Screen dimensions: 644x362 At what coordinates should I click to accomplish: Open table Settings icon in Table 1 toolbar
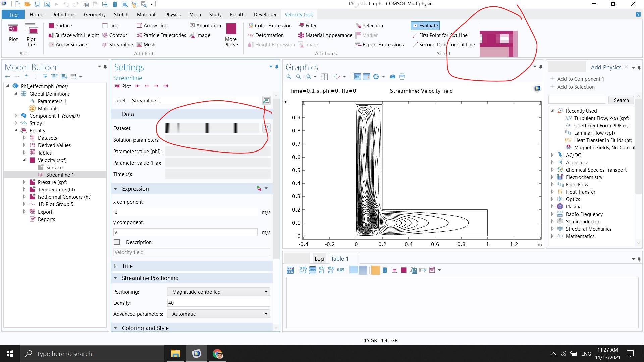(290, 270)
